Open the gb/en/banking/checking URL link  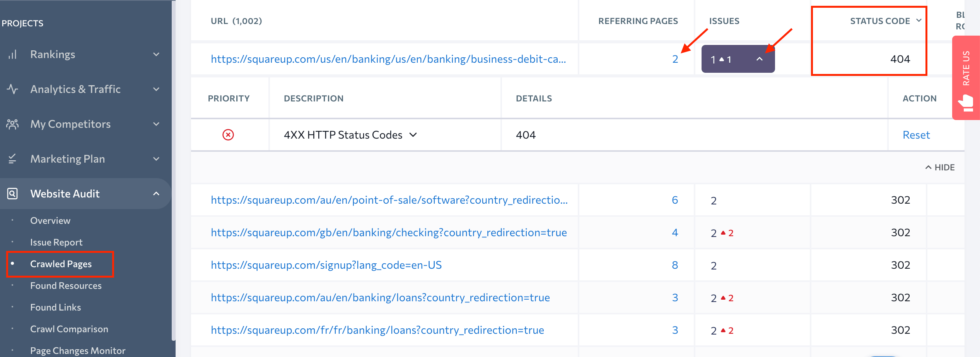[389, 232]
